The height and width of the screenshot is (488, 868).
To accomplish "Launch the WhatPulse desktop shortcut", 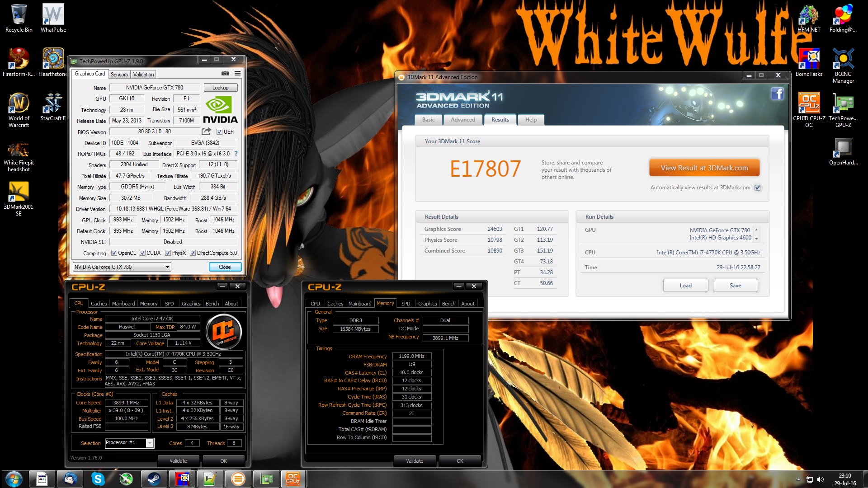I will click(x=53, y=18).
